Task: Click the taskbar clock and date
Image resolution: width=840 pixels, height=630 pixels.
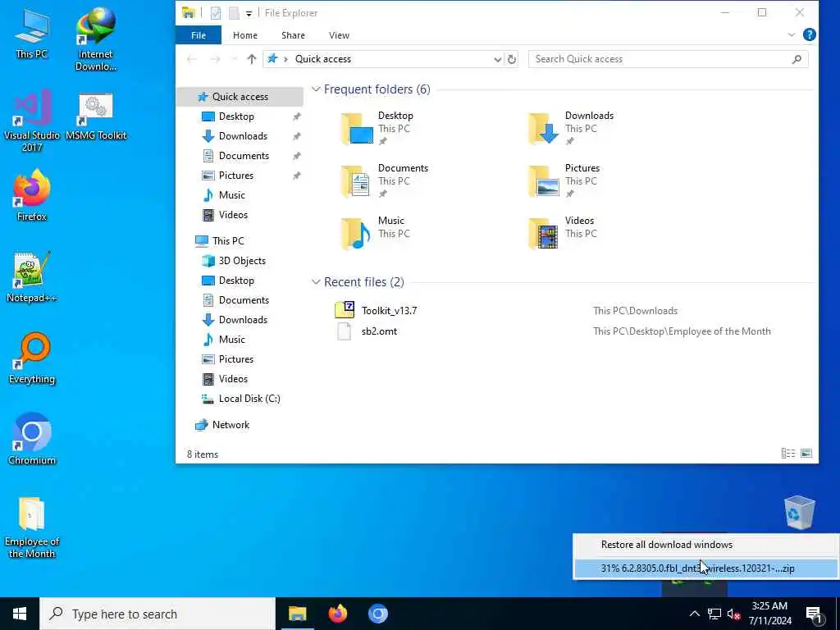Action: (769, 614)
